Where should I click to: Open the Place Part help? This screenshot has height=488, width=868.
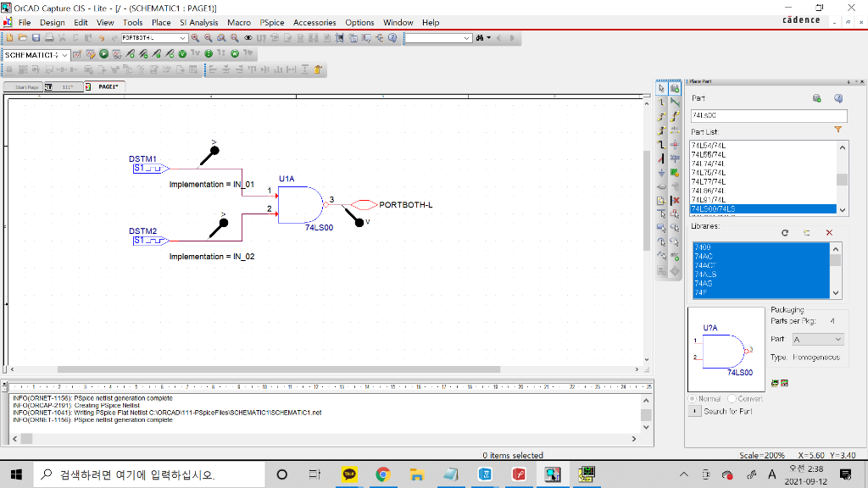837,98
